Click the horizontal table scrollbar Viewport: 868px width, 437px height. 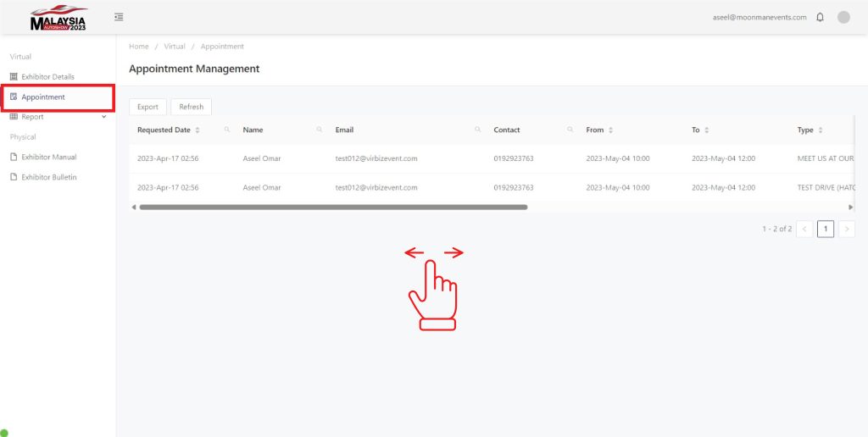pyautogui.click(x=333, y=207)
